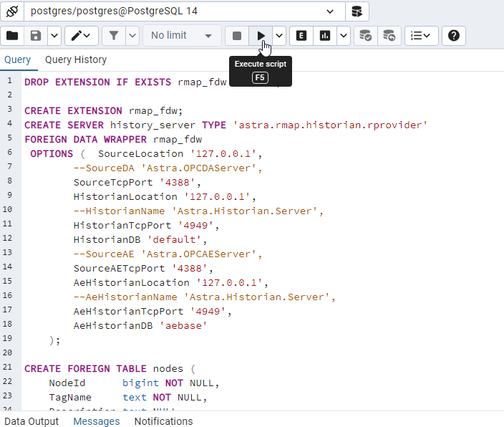Click the Explain Analyze chart icon
The height and width of the screenshot is (427, 504).
(x=326, y=36)
